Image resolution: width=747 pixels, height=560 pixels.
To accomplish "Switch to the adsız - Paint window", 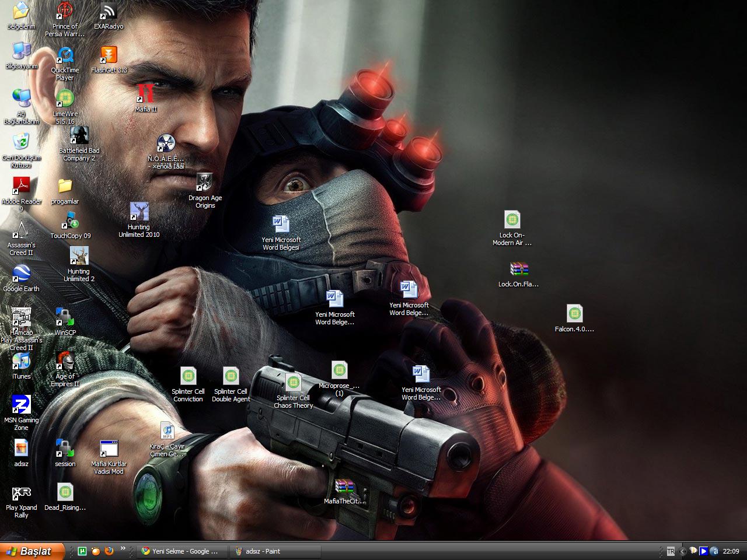I will (275, 551).
